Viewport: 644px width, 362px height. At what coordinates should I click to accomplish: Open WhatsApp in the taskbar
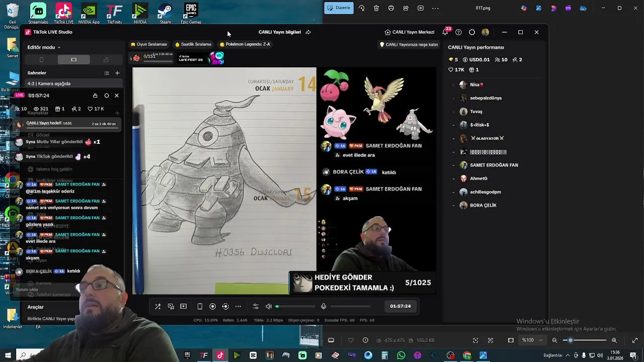coord(401,355)
